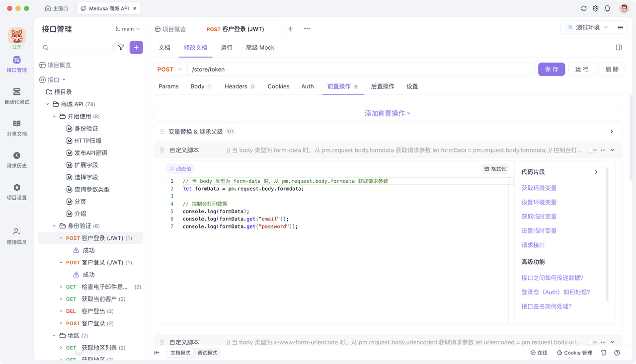636x364 pixels.
Task: Open the 后置操作 tab
Action: point(383,86)
